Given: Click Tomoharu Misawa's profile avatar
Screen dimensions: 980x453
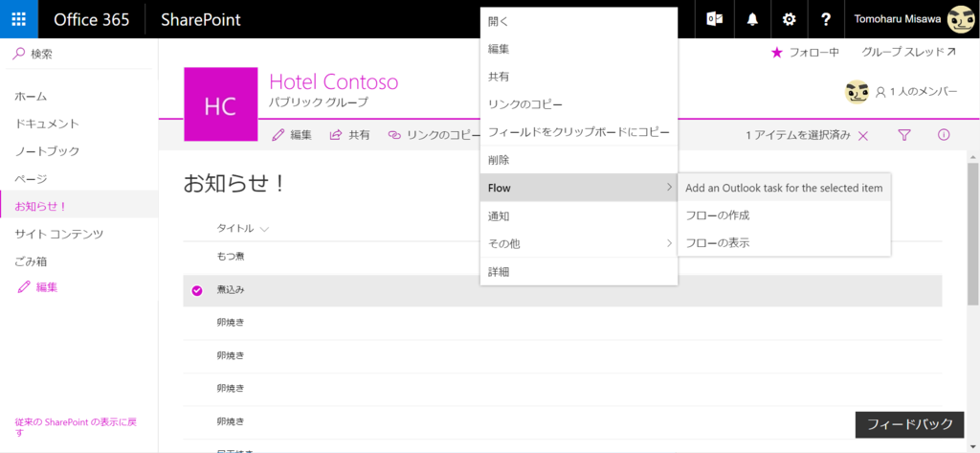Looking at the screenshot, I should point(961,19).
